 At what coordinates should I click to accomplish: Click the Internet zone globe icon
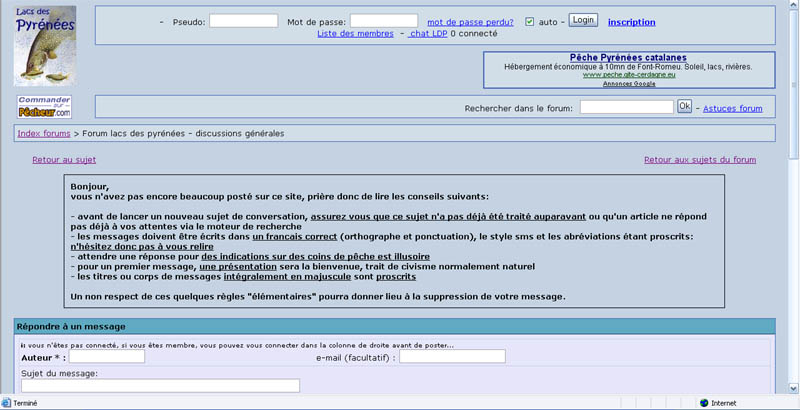click(x=704, y=403)
